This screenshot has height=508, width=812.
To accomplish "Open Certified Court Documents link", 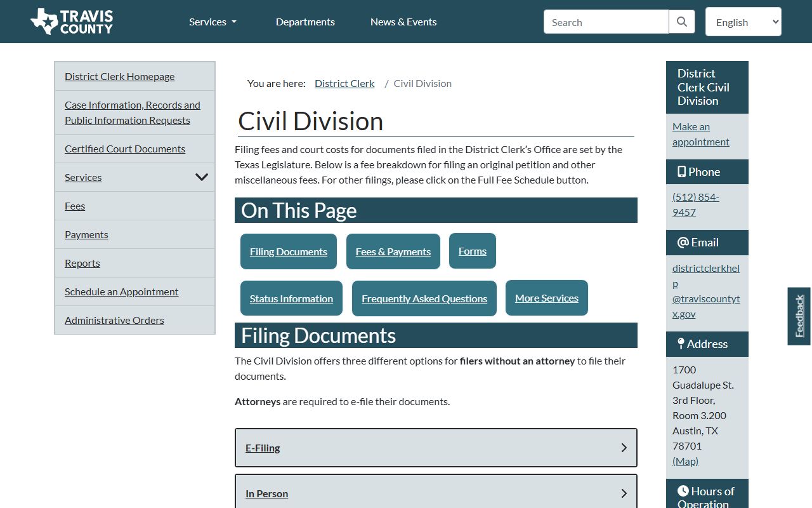I will 125,149.
